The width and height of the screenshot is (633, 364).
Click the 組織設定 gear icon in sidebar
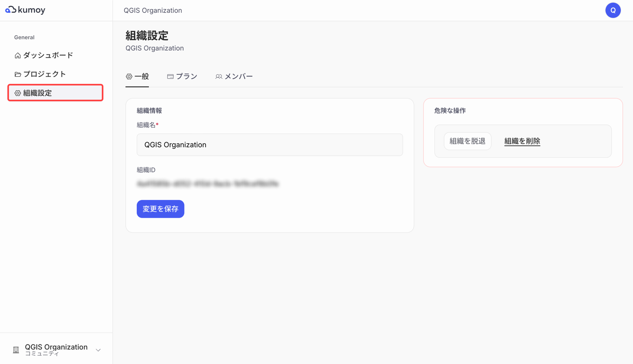pos(18,93)
